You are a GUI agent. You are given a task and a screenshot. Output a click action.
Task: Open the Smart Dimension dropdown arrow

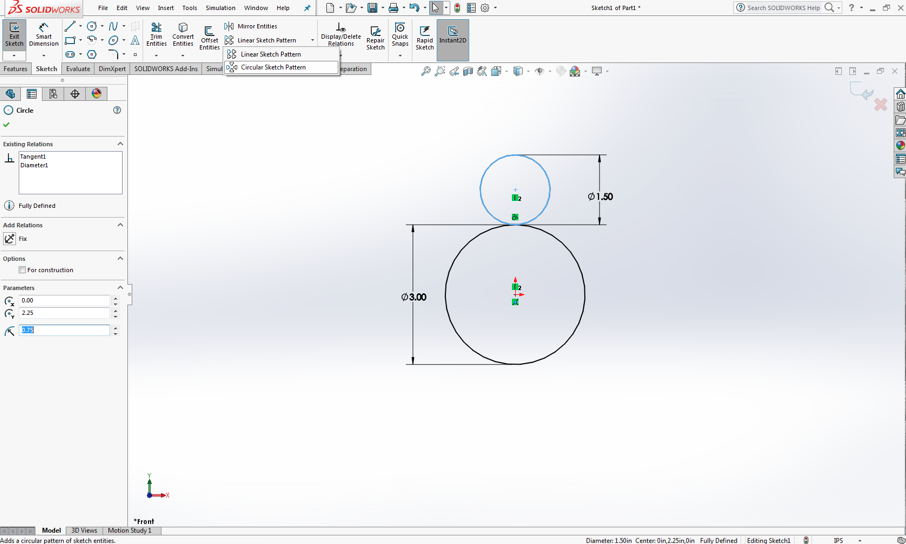pyautogui.click(x=44, y=55)
